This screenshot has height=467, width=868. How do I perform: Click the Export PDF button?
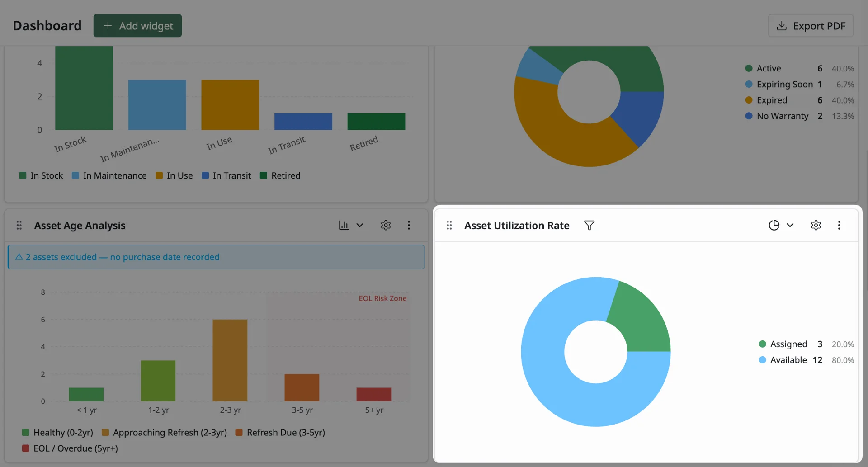tap(811, 26)
